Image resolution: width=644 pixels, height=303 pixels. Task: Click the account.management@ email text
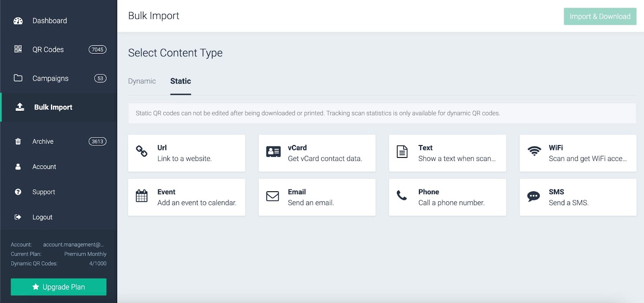coord(74,244)
